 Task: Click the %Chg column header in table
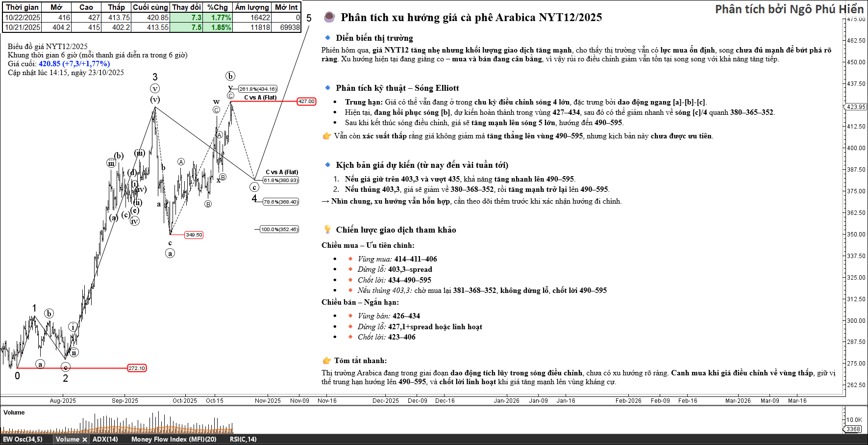coord(217,7)
